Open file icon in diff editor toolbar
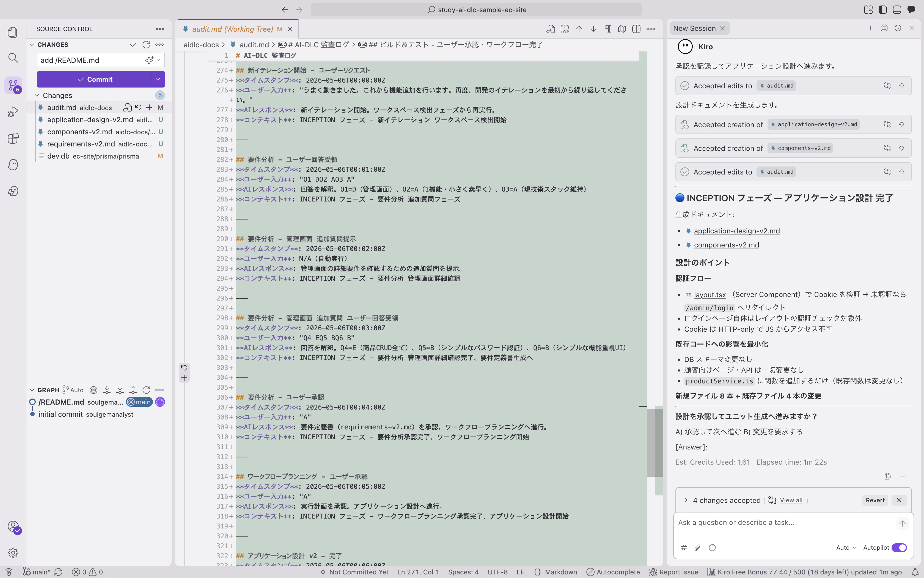This screenshot has height=578, width=924. click(x=551, y=29)
